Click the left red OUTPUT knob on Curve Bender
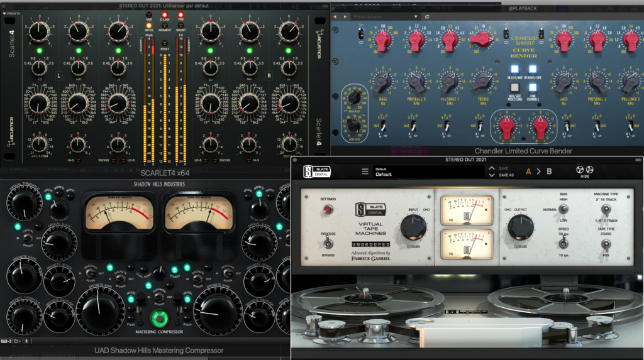 507,126
